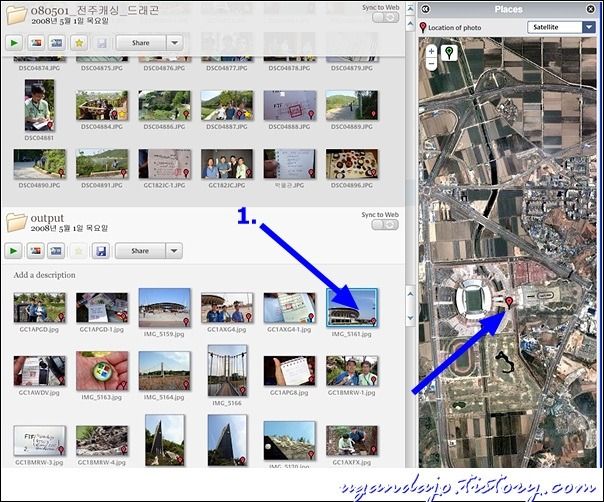The width and height of the screenshot is (604, 502).
Task: Open the 080501 folder icon
Action: pyautogui.click(x=17, y=15)
